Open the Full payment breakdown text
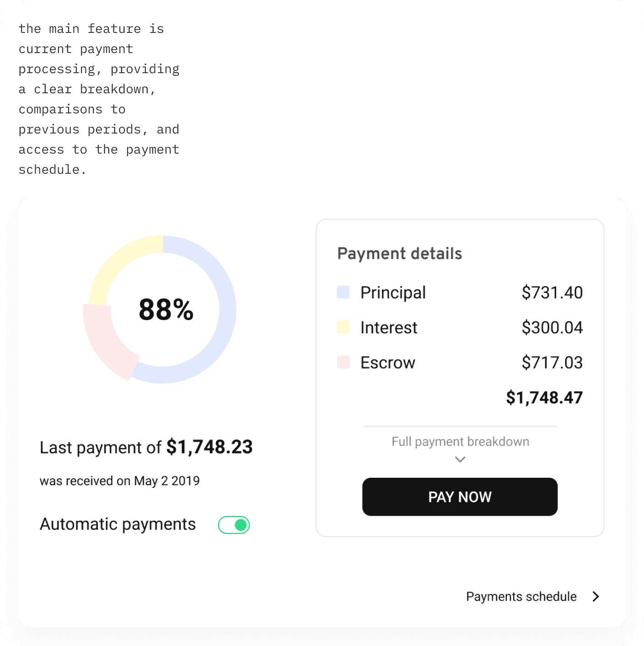The image size is (644, 646). (460, 442)
